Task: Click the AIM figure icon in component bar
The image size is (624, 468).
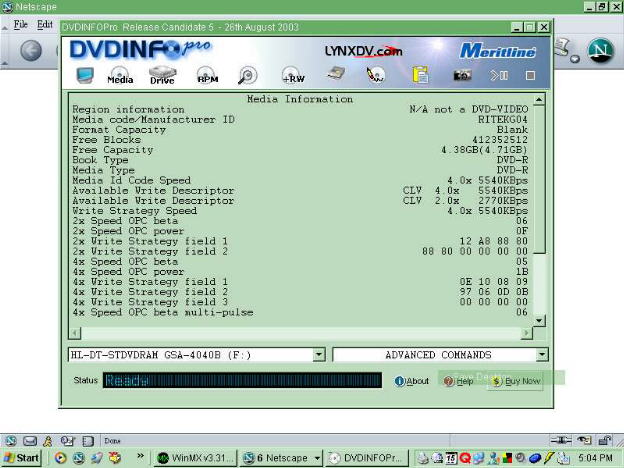Action: (48, 441)
